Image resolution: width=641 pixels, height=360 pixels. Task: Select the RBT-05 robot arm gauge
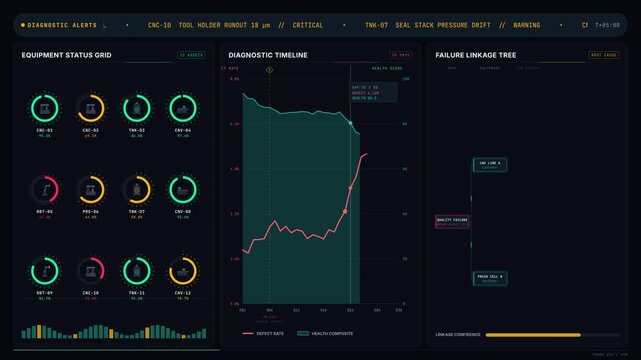pyautogui.click(x=45, y=190)
